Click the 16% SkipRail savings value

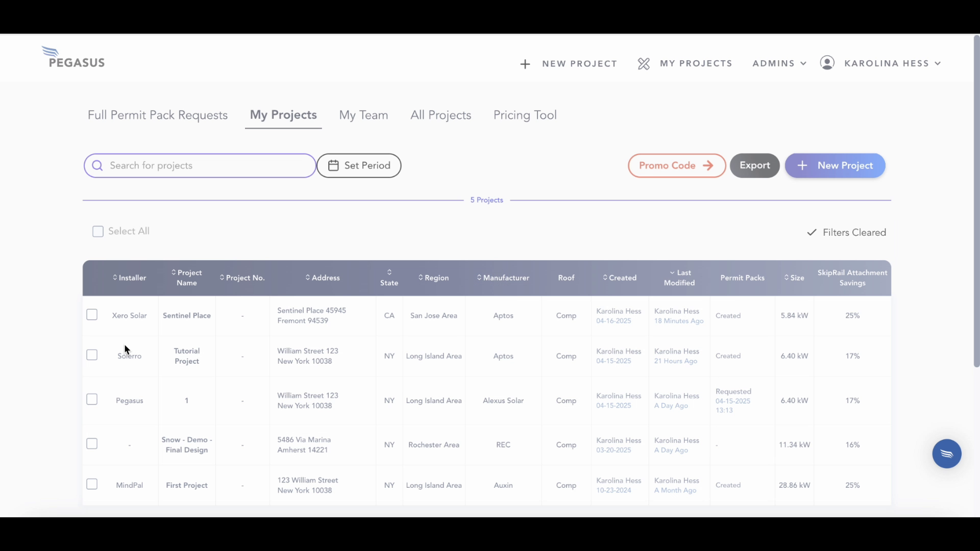(852, 445)
